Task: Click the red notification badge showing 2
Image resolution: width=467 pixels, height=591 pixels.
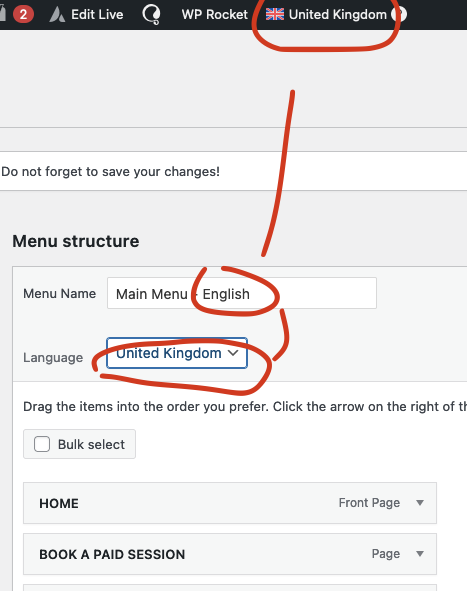Action: pos(23,15)
